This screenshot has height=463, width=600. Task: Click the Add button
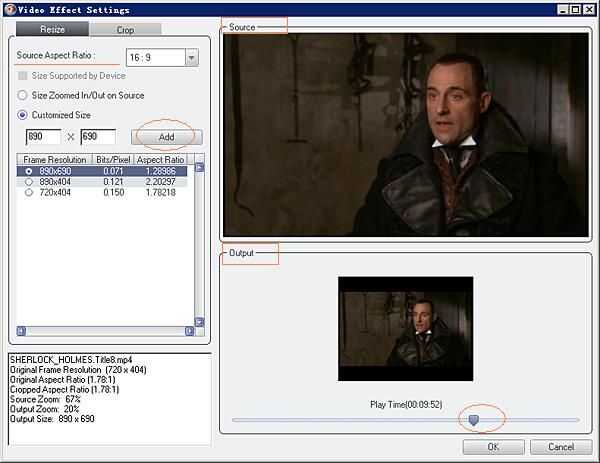166,137
